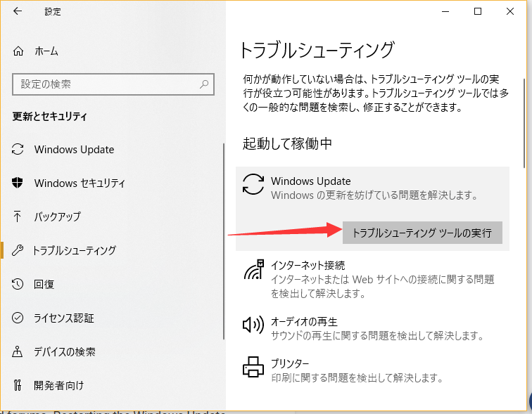Image resolution: width=532 pixels, height=414 pixels.
Task: Maximize the 設定 window
Action: point(478,11)
